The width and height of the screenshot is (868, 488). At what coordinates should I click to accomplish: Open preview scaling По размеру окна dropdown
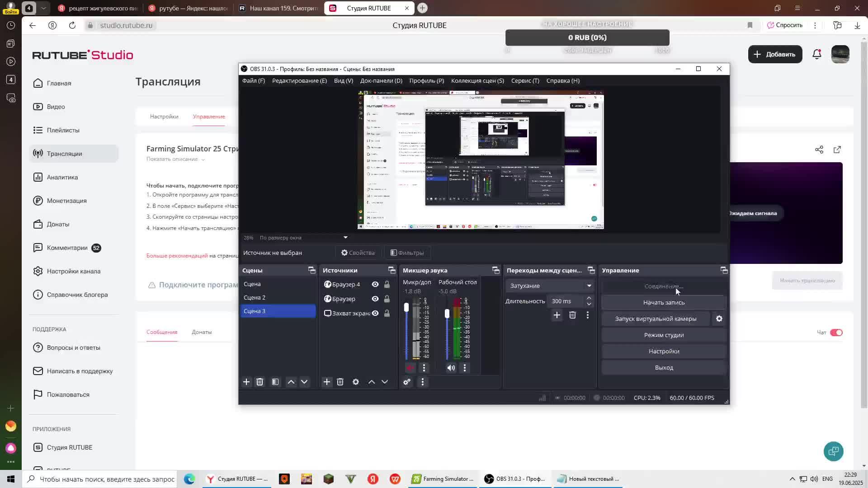coord(303,238)
